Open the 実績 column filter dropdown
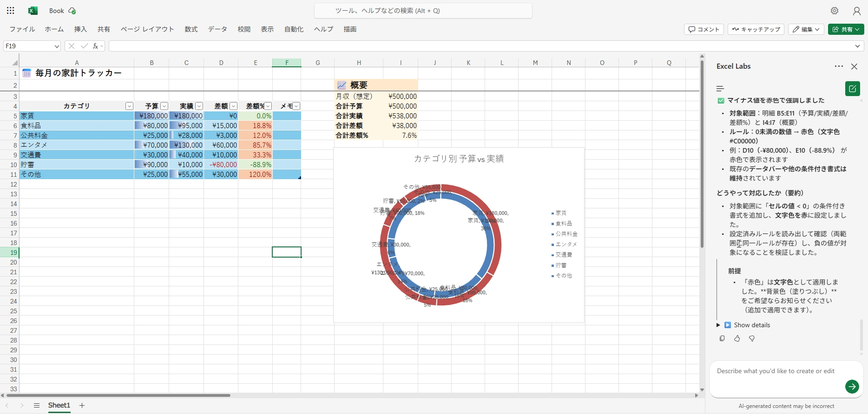Image resolution: width=868 pixels, height=414 pixels. (199, 106)
